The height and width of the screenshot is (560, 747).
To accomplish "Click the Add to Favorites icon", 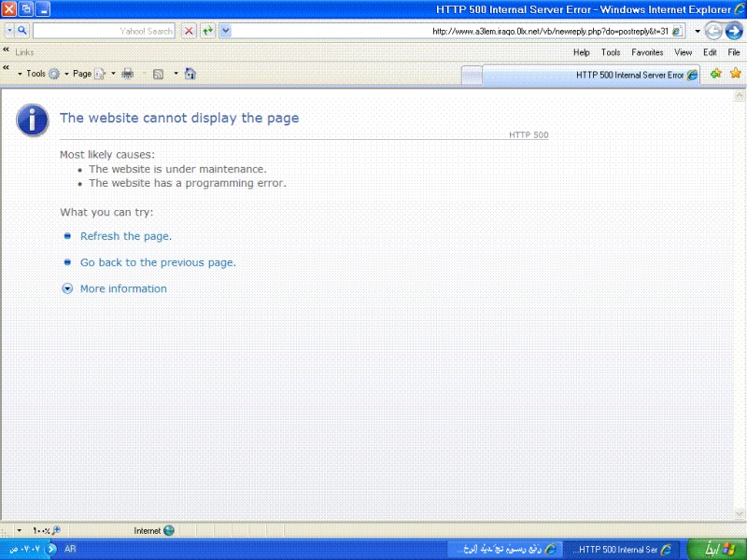I will pyautogui.click(x=715, y=74).
